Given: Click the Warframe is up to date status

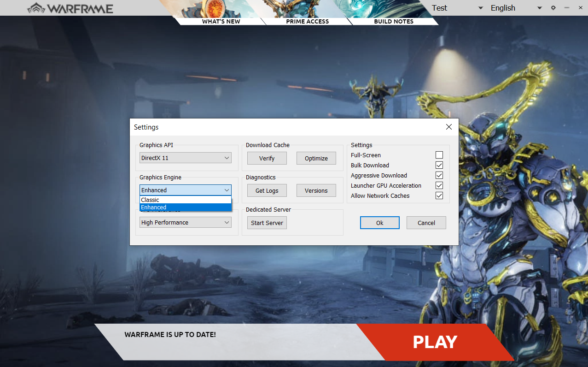Looking at the screenshot, I should [170, 334].
